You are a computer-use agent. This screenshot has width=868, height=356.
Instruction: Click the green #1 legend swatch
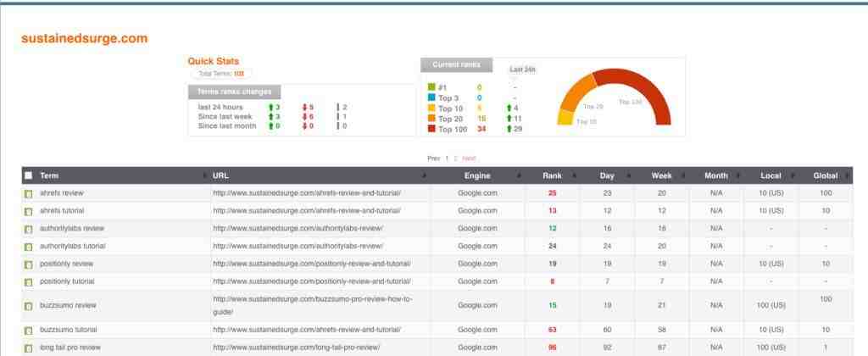tap(431, 87)
